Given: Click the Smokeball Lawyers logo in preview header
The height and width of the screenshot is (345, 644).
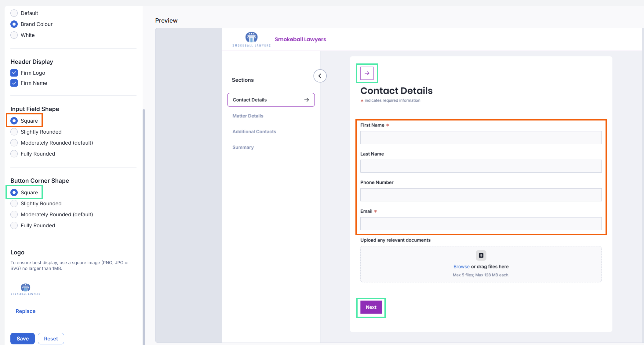Looking at the screenshot, I should (x=251, y=39).
